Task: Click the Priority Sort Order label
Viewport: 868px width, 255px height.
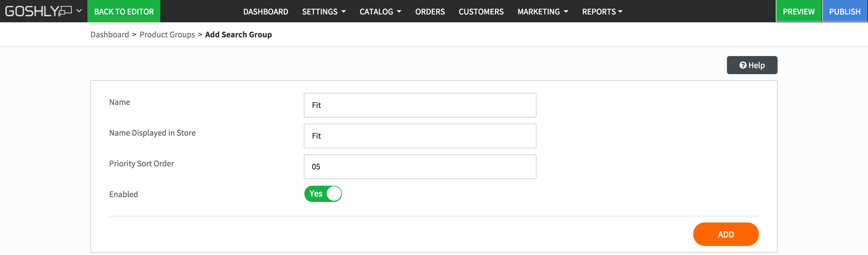Action: (142, 163)
